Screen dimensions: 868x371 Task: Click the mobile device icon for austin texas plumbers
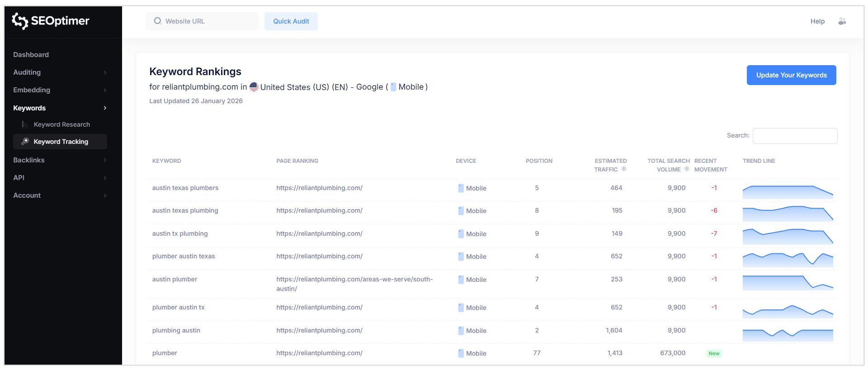(461, 188)
